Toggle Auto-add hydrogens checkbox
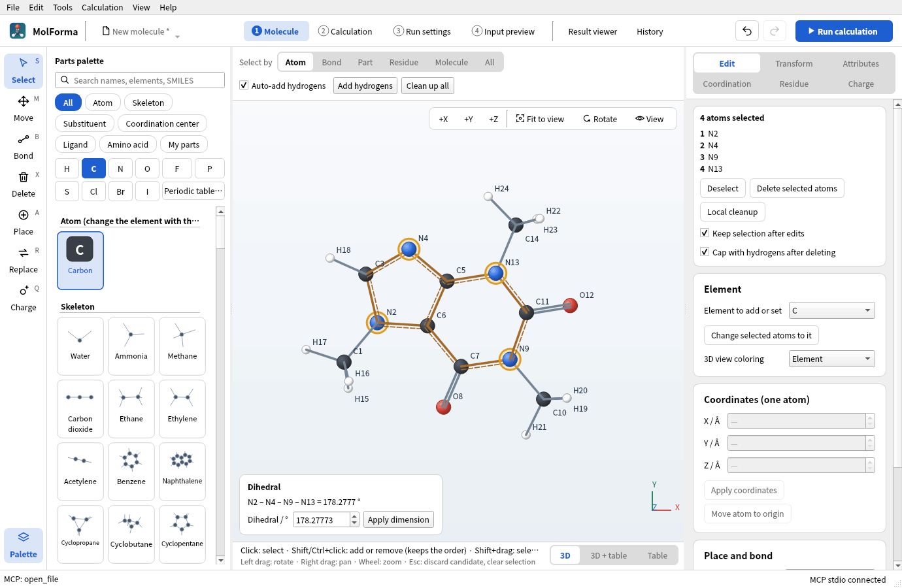Screen dimensions: 902x588 coord(244,86)
